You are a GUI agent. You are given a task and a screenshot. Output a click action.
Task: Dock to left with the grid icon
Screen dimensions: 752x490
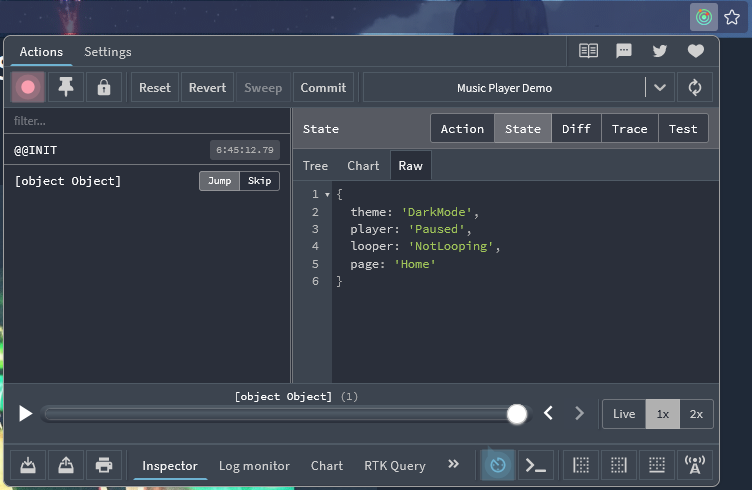(581, 465)
